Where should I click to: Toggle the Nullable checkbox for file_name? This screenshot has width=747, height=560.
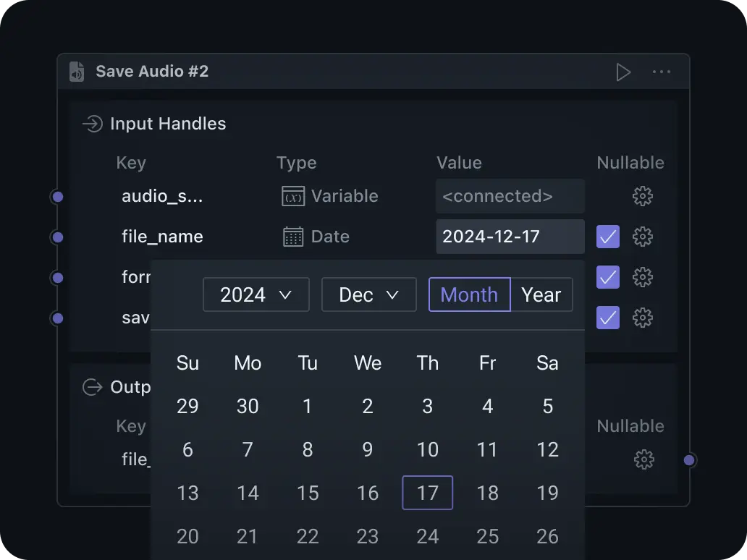coord(607,237)
